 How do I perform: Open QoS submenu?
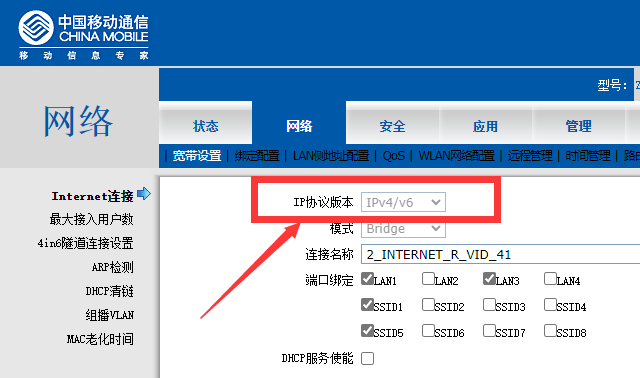[393, 156]
